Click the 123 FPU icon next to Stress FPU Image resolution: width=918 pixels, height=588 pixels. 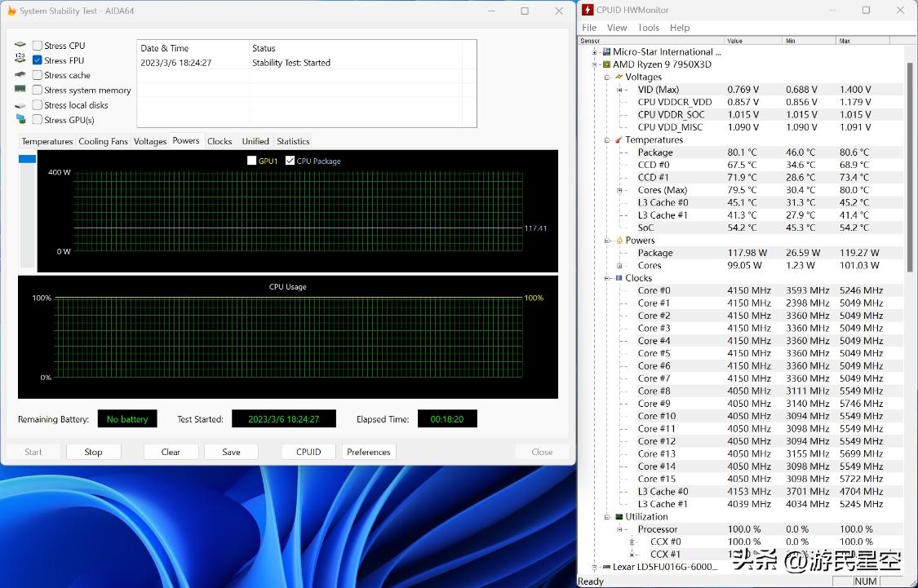(x=20, y=60)
